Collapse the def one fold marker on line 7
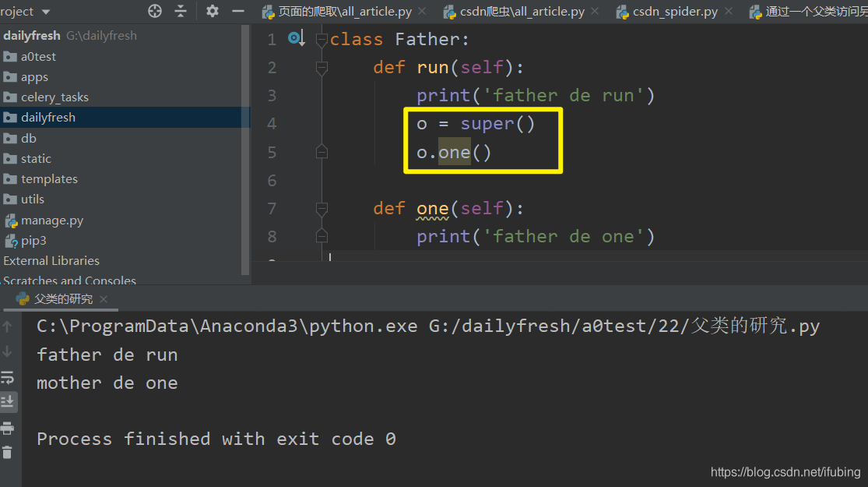Viewport: 868px width, 487px height. click(x=322, y=208)
